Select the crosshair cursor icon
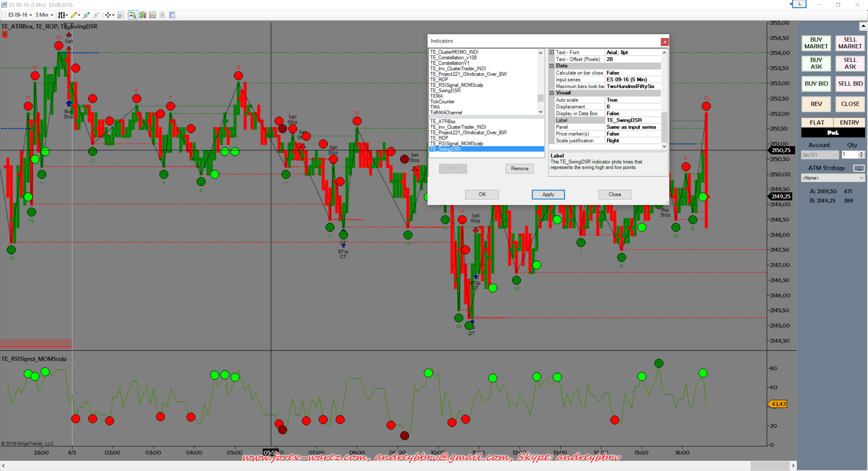 coord(108,15)
